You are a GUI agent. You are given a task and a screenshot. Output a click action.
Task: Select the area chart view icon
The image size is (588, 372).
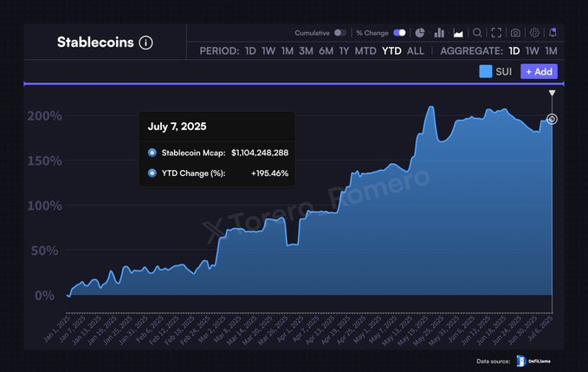(x=458, y=34)
